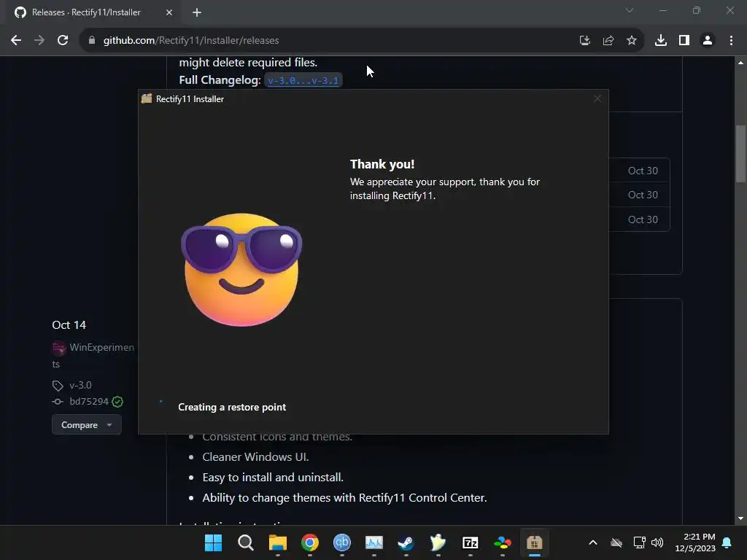The width and height of the screenshot is (747, 560).
Task: Click the Thank you! heading
Action: (382, 164)
